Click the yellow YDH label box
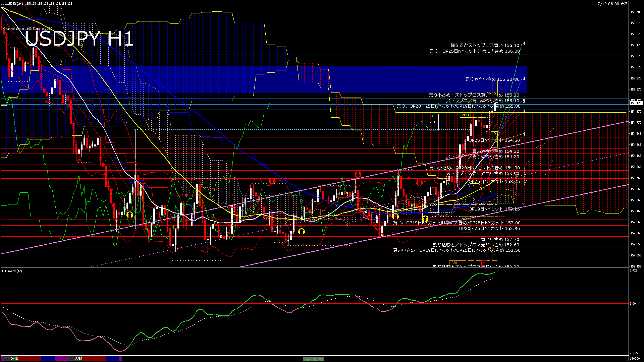Viewport: 644px width, 362px height. [x=465, y=115]
